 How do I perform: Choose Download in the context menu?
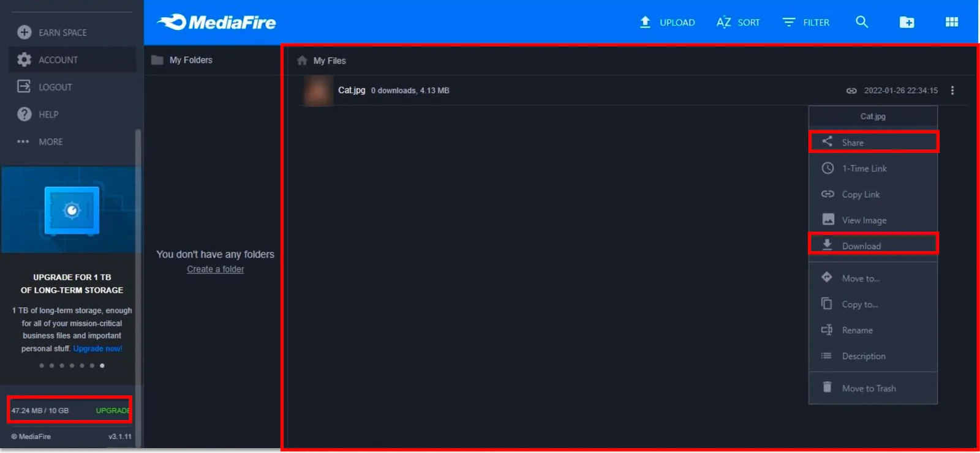point(873,245)
